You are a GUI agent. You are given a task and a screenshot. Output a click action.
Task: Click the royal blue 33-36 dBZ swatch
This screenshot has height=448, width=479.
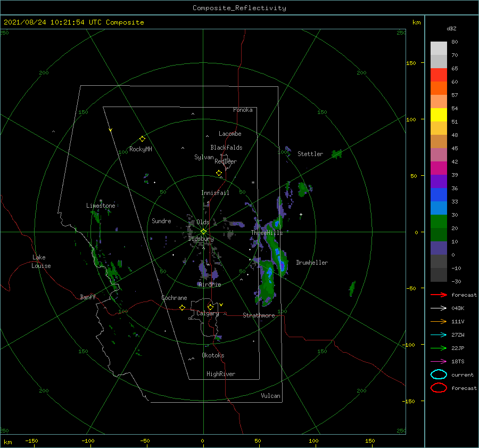[439, 195]
